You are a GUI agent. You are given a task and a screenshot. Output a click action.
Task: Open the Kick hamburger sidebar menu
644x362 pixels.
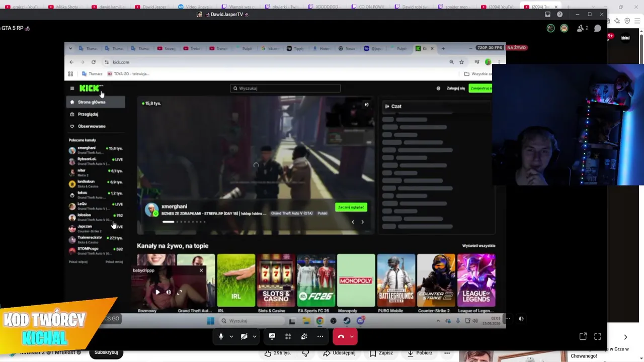point(72,88)
